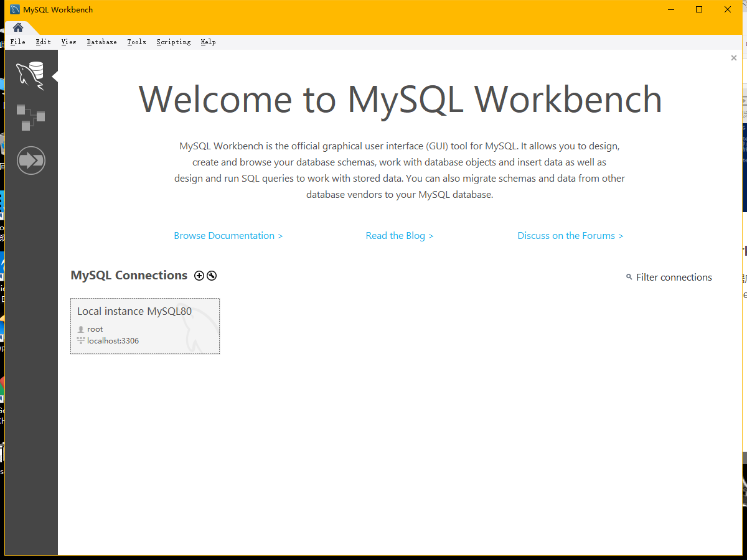
Task: Open the Tools menu
Action: click(136, 42)
